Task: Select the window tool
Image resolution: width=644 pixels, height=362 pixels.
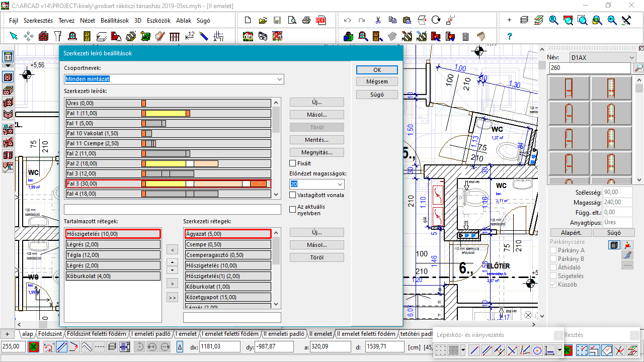Action: coord(72,36)
